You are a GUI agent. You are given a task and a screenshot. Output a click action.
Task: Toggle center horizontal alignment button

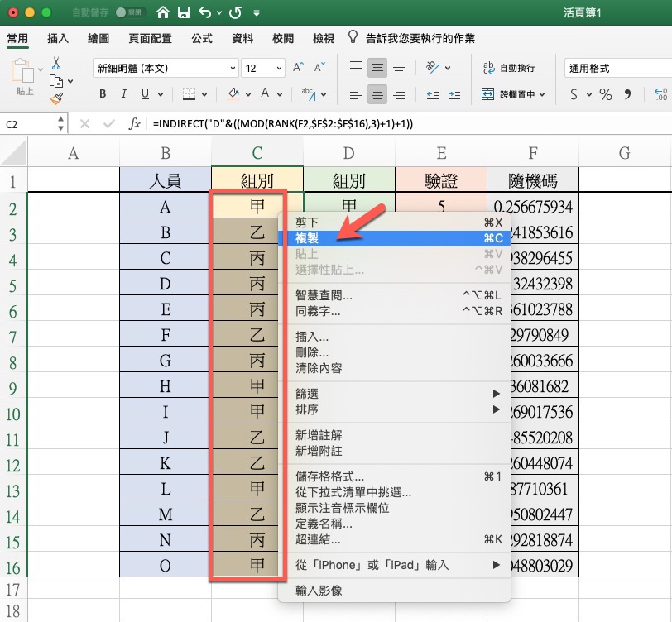point(377,93)
